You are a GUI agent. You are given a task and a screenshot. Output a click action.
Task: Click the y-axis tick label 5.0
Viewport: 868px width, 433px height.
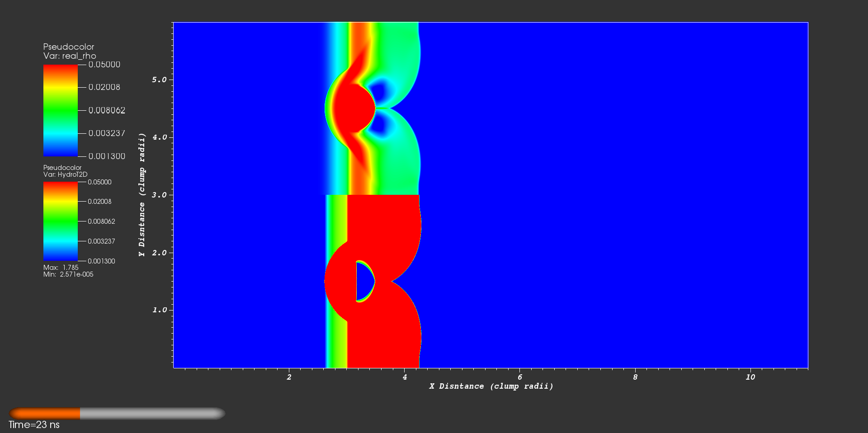click(160, 80)
